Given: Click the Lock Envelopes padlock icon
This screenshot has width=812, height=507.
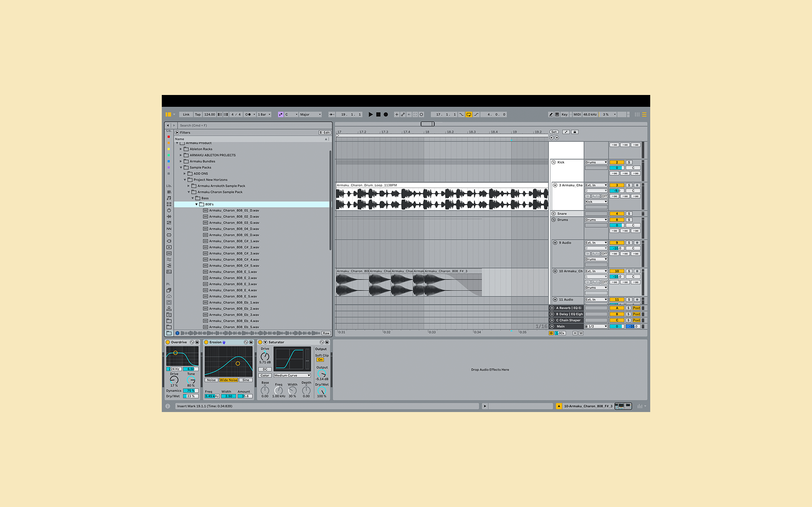Looking at the screenshot, I should coord(575,132).
